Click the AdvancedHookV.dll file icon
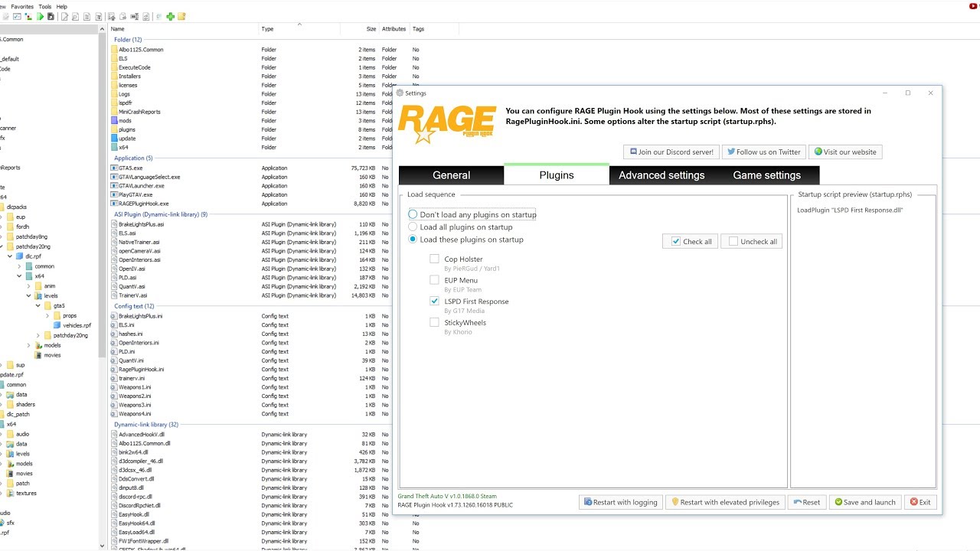The image size is (980, 551). click(114, 434)
